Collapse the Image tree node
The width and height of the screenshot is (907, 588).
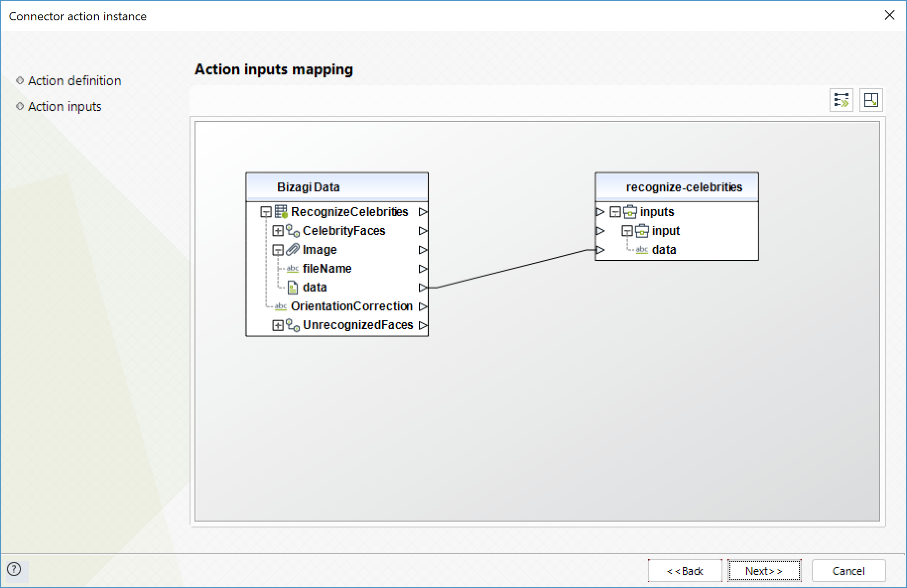click(x=278, y=250)
